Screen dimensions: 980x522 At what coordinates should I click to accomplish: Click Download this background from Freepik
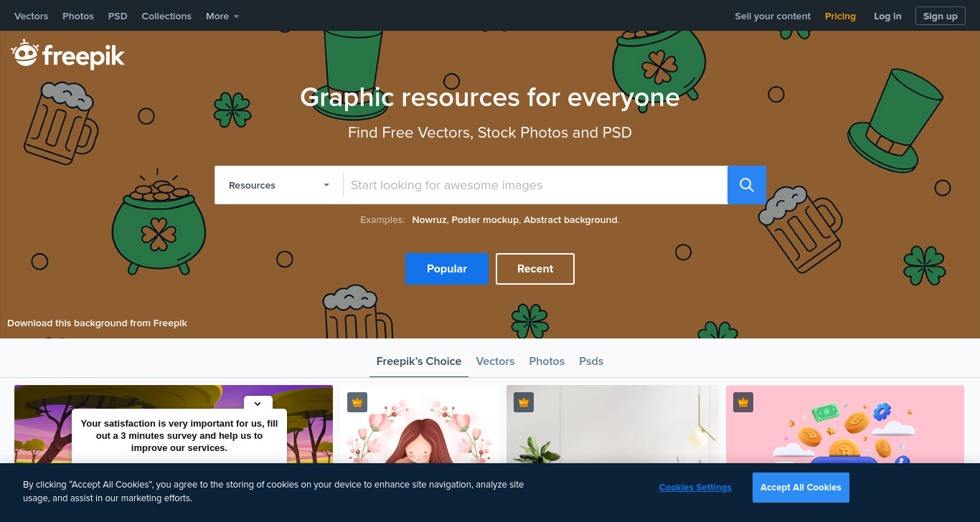click(x=97, y=323)
